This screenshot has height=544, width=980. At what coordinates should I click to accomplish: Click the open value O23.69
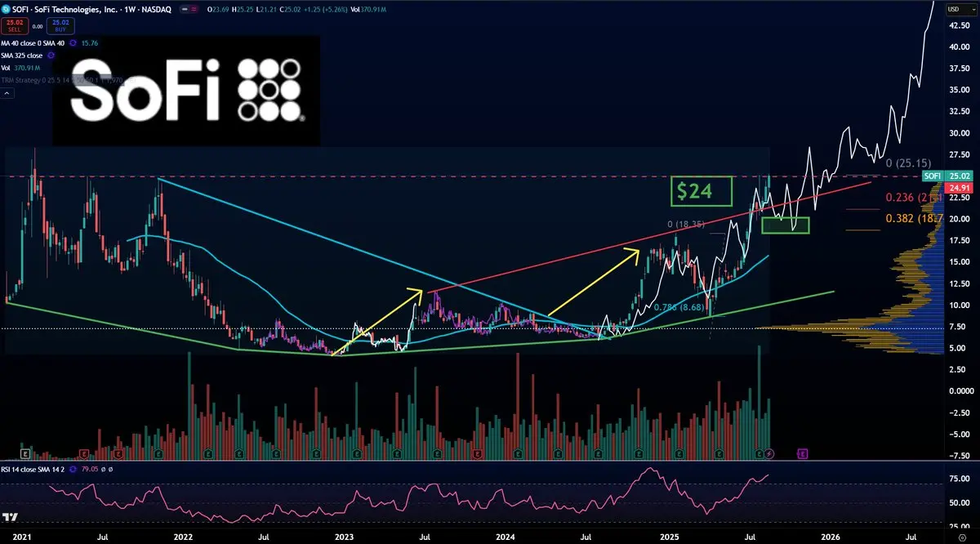tap(218, 9)
